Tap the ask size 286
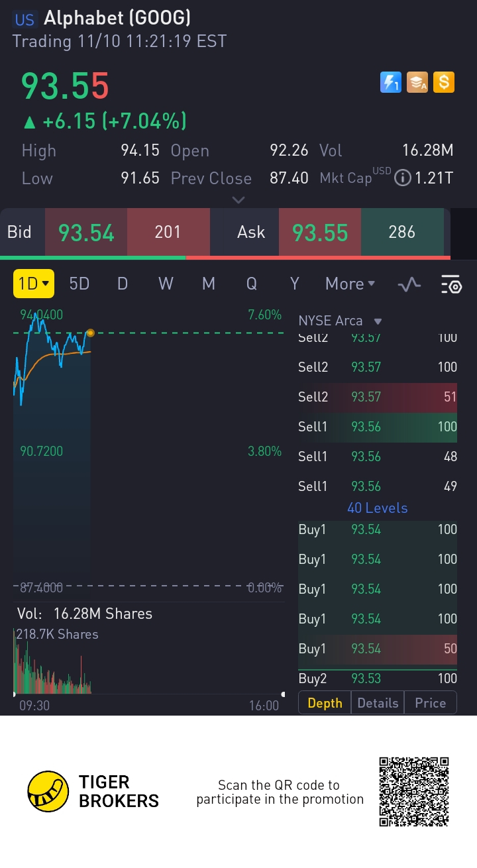 coord(402,232)
